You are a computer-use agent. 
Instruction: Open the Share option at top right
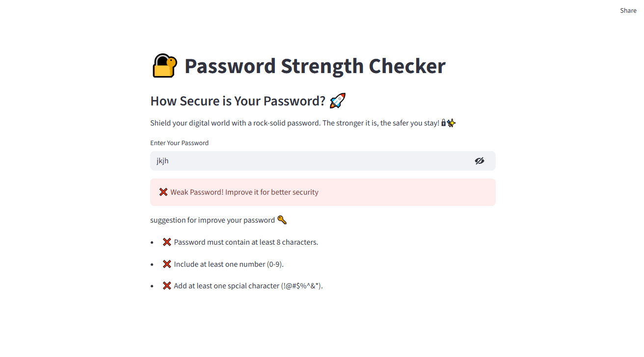pos(628,10)
